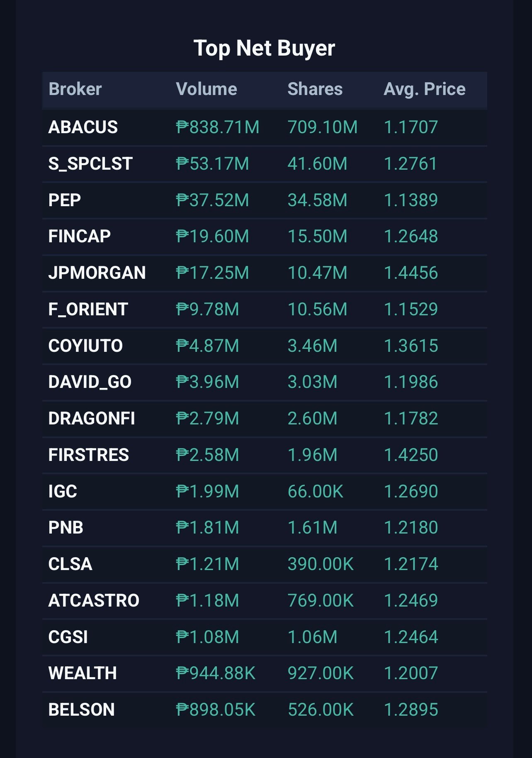
Task: Select the IGC broker row
Action: [x=265, y=492]
